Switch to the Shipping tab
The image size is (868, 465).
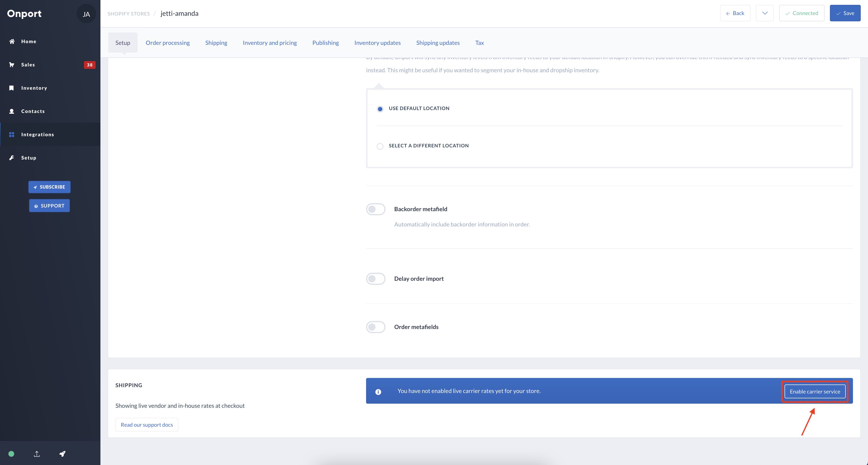point(216,43)
